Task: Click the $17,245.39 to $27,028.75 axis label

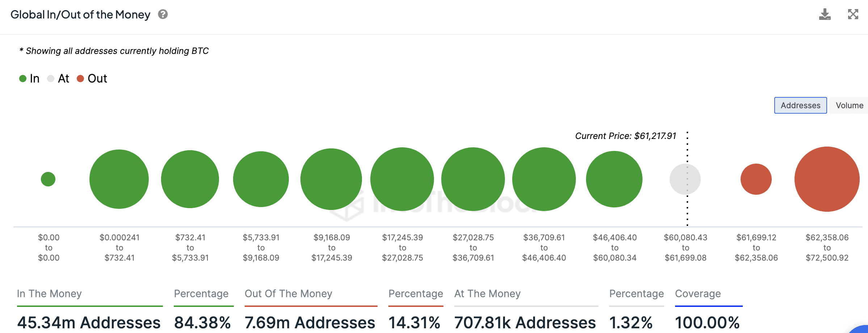Action: (x=403, y=248)
